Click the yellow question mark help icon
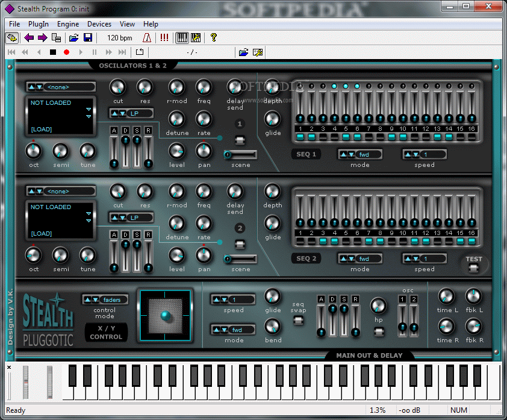This screenshot has height=420, width=507. pyautogui.click(x=213, y=37)
